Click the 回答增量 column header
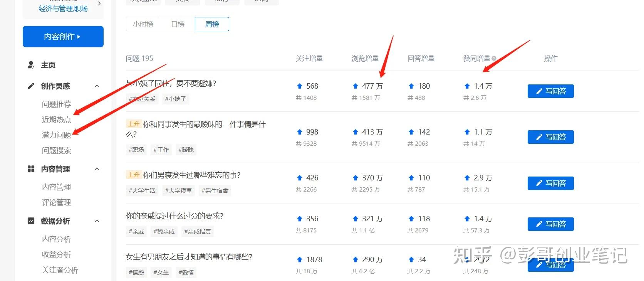Viewport: 644px width, 281px height. pyautogui.click(x=421, y=59)
